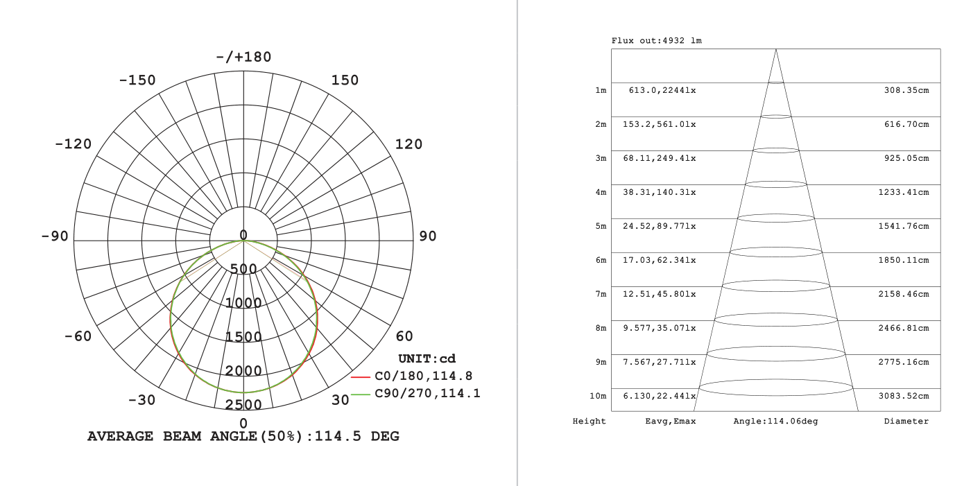Image resolution: width=980 pixels, height=486 pixels.
Task: Click the 153.2,561.0lx illuminance value
Action: [660, 124]
